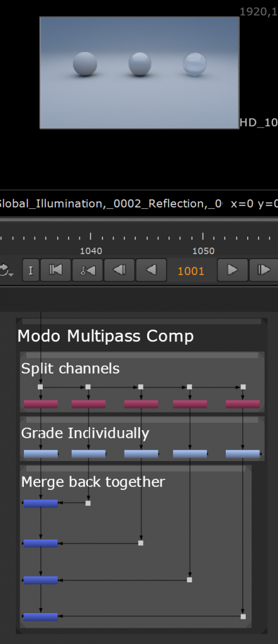Play the sequence backwards
278x644 pixels.
pos(151,270)
